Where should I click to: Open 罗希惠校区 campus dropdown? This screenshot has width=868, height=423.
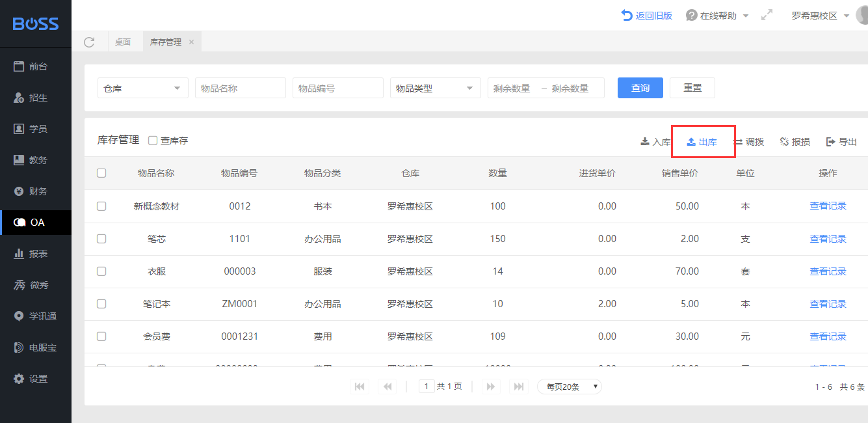821,16
